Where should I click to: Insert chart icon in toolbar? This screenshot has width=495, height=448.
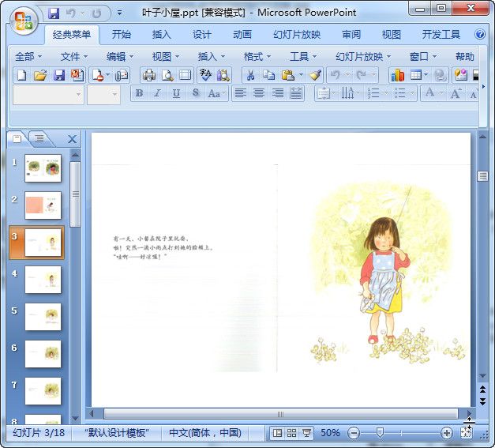pos(397,75)
